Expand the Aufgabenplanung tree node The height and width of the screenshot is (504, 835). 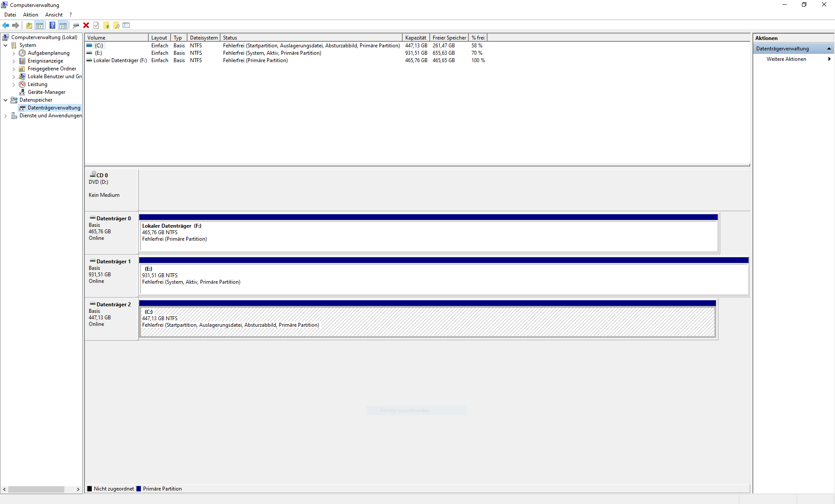coord(13,53)
